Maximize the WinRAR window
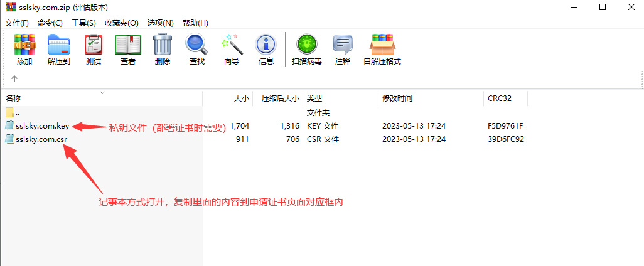 click(x=602, y=8)
